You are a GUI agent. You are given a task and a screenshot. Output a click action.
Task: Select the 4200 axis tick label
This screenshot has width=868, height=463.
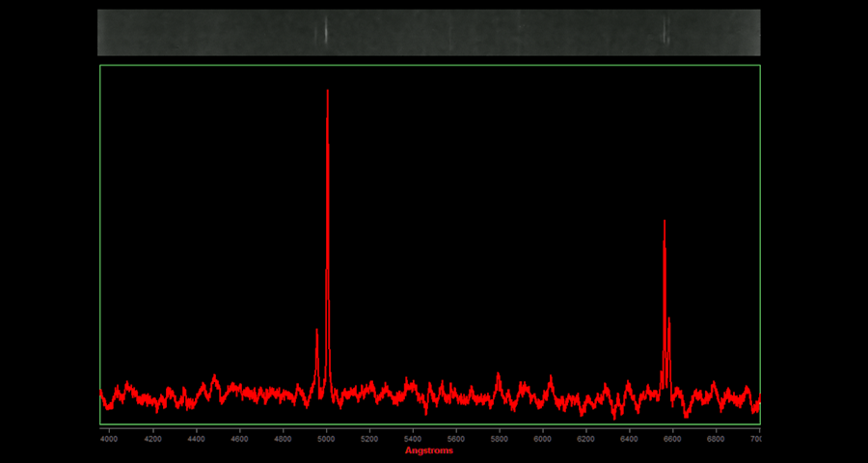click(152, 438)
